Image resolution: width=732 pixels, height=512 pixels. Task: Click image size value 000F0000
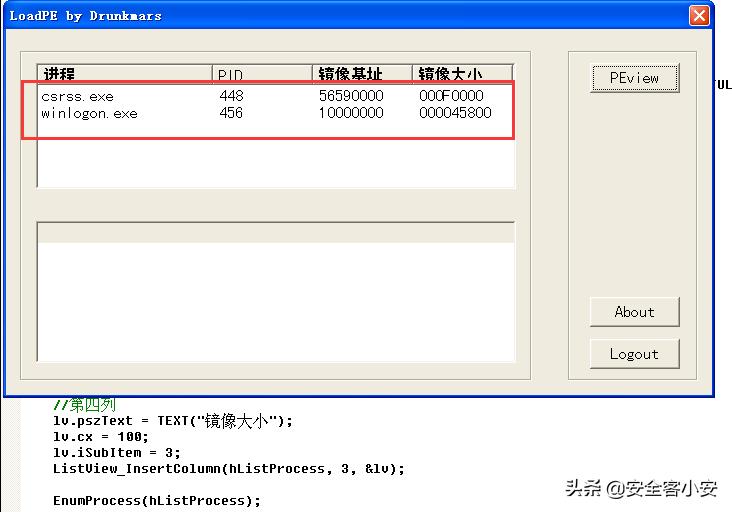(x=451, y=96)
